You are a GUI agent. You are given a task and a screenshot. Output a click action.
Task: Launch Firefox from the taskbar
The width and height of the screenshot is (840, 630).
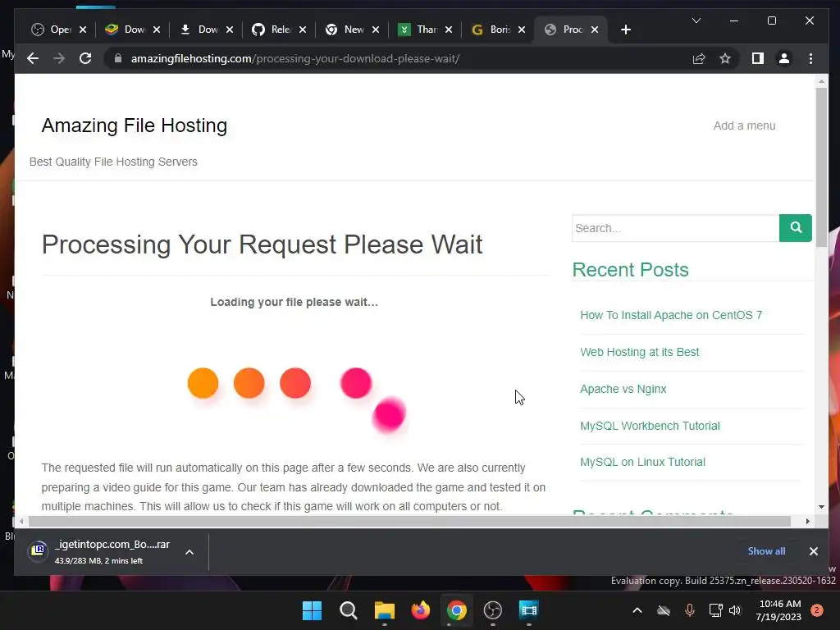point(421,610)
